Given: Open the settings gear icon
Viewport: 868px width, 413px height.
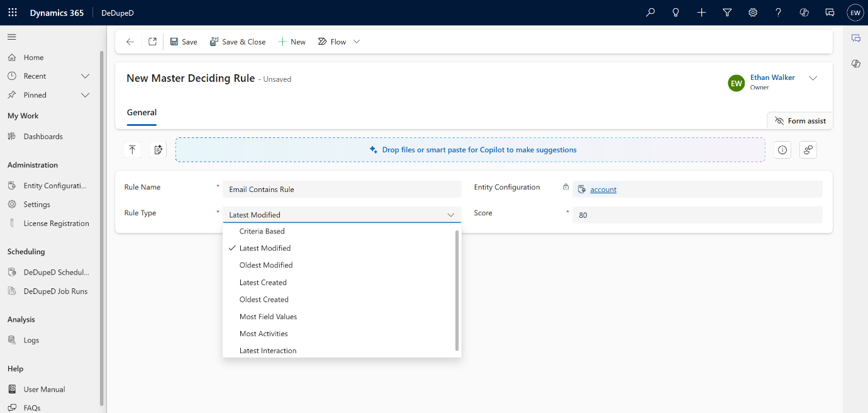Looking at the screenshot, I should click(x=753, y=13).
